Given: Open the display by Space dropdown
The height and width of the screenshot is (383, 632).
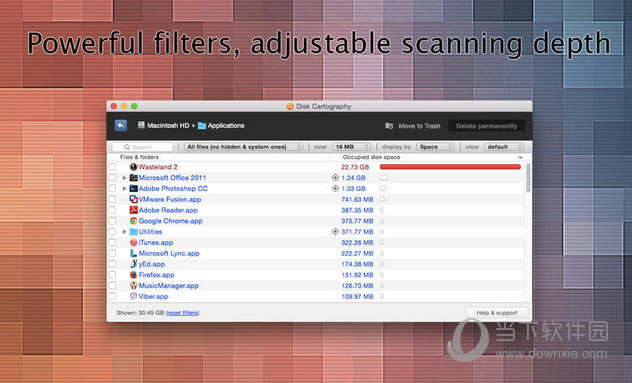Looking at the screenshot, I should tap(436, 147).
